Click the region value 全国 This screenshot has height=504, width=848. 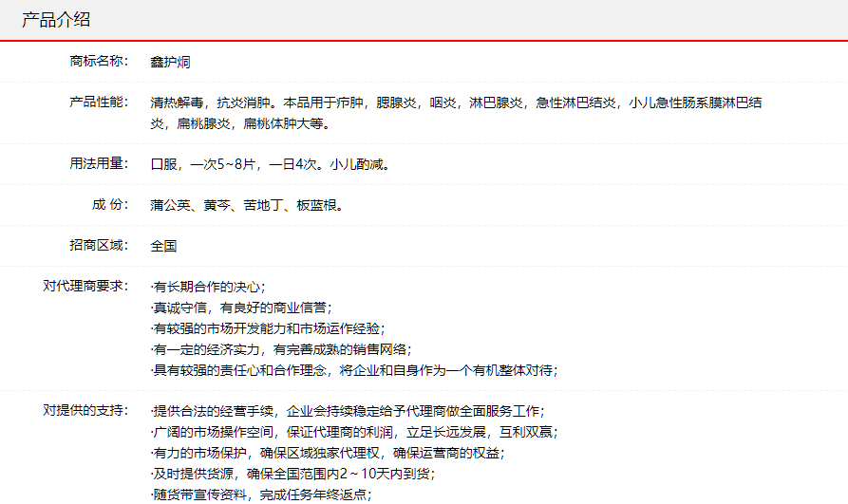(164, 246)
